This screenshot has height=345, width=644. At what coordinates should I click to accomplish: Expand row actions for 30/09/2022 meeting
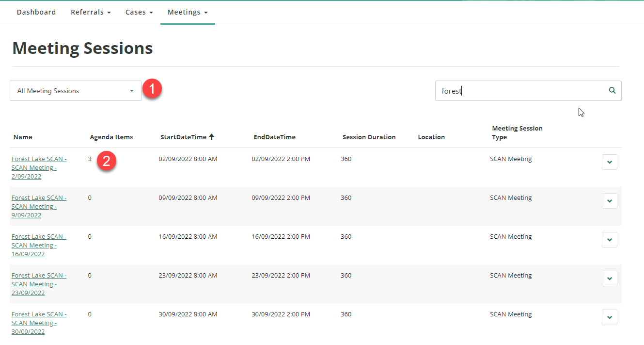click(x=609, y=317)
